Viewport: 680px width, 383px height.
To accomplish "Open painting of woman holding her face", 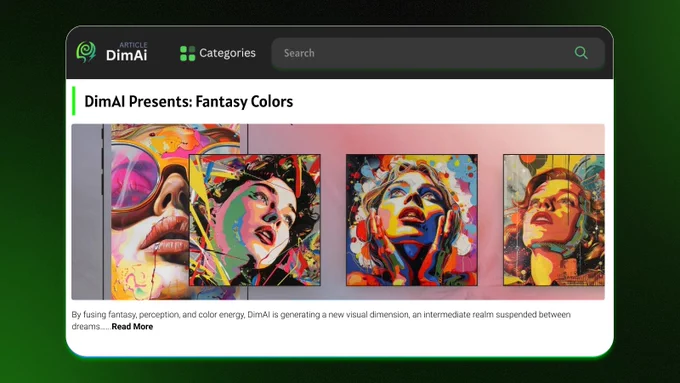I will 412,220.
